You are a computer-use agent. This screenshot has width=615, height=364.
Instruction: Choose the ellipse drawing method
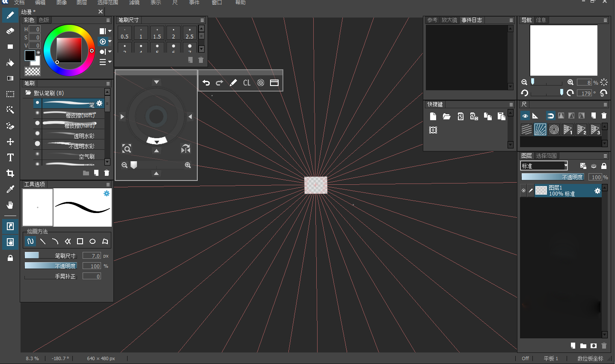tap(92, 241)
